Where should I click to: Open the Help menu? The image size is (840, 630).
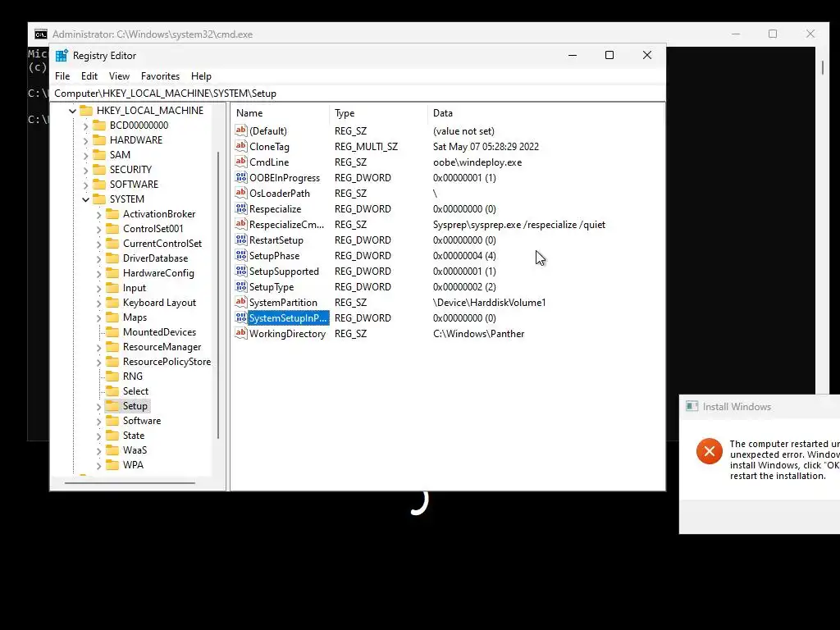[x=202, y=76]
